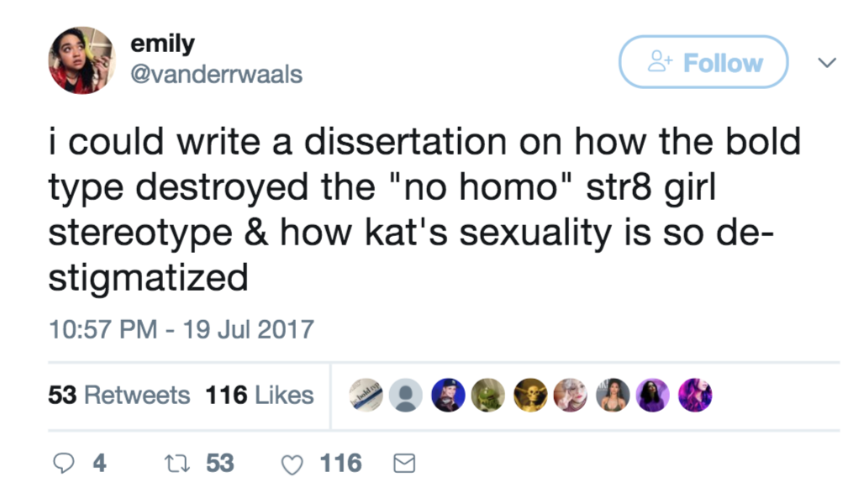Open emily display name profile
The height and width of the screenshot is (504, 859).
pyautogui.click(x=163, y=44)
